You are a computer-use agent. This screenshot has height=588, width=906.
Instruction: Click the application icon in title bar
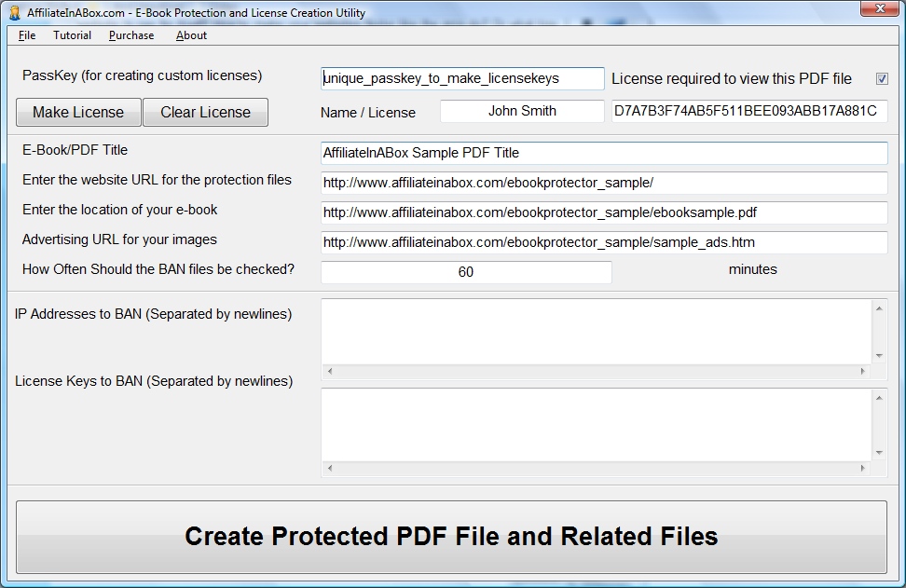click(x=14, y=12)
